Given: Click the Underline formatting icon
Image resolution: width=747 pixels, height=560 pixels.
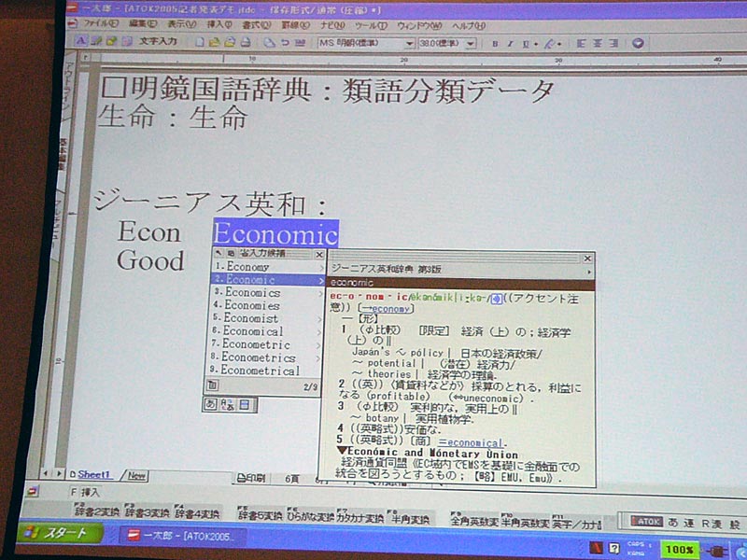Looking at the screenshot, I should 526,44.
